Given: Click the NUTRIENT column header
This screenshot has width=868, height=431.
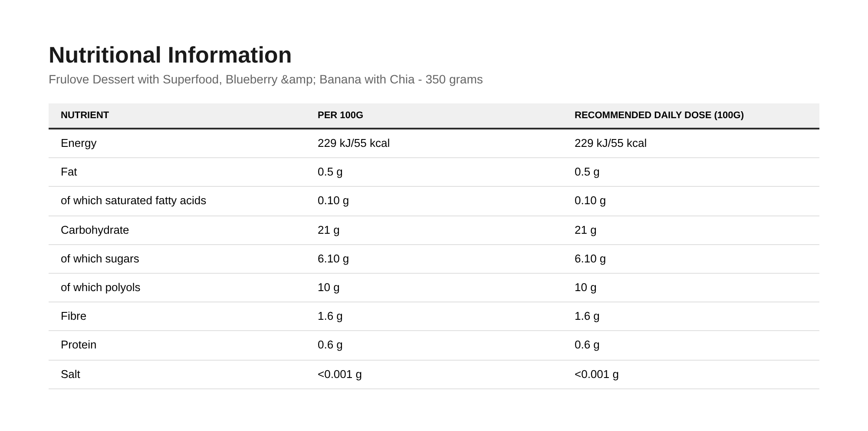Looking at the screenshot, I should point(85,115).
